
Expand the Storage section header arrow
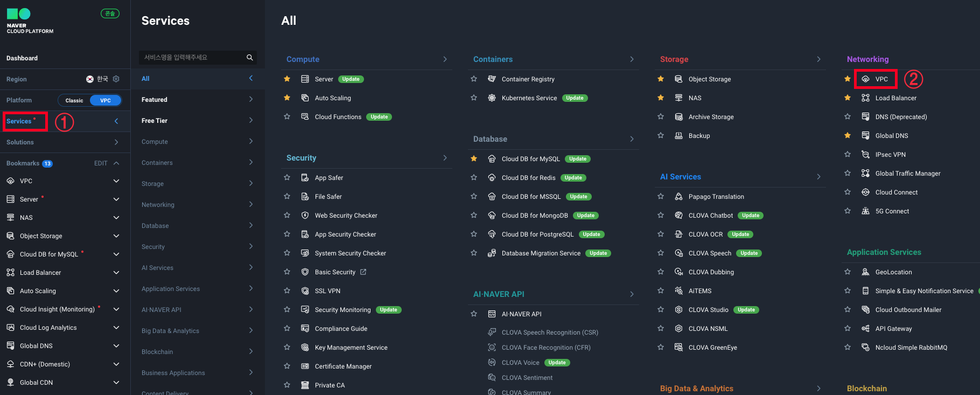[818, 59]
